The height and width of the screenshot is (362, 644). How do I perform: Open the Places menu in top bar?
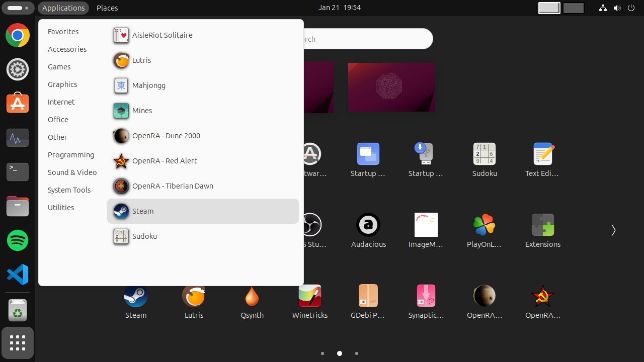tap(107, 8)
